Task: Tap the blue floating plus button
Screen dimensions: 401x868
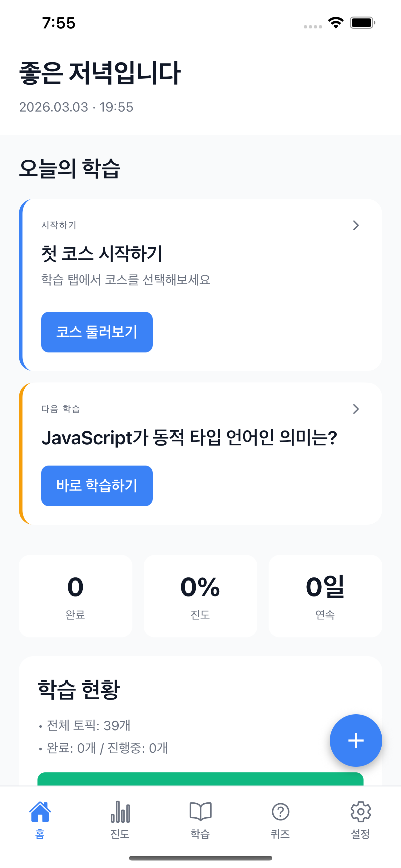Action: [x=355, y=740]
